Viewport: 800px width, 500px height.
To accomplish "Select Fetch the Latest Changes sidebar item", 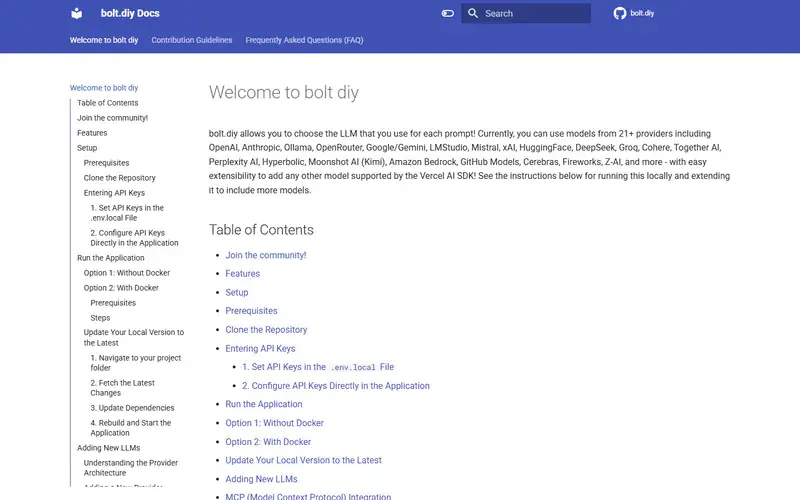I will pos(122,388).
